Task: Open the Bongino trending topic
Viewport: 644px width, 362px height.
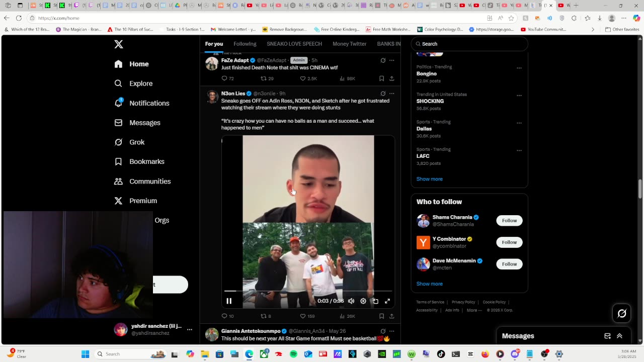Action: (x=426, y=74)
